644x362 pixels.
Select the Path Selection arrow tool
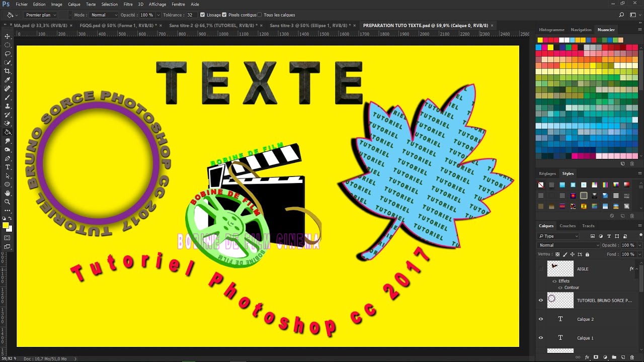click(x=8, y=176)
